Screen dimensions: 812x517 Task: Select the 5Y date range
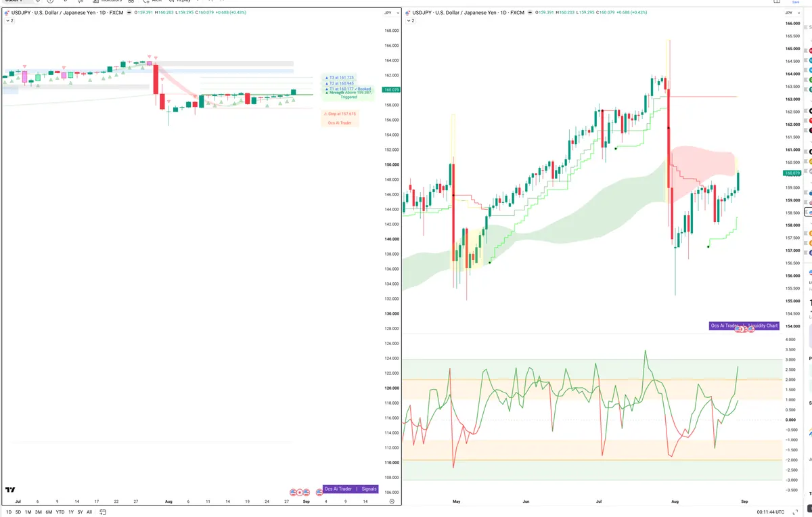[80, 512]
